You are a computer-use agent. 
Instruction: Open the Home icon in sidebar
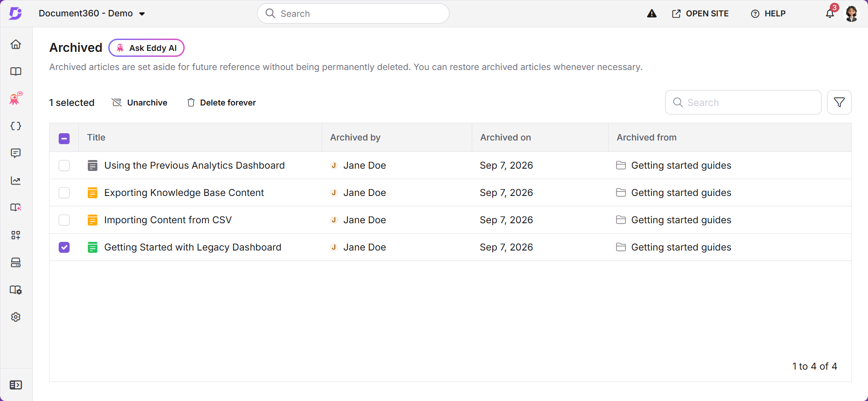pyautogui.click(x=16, y=44)
